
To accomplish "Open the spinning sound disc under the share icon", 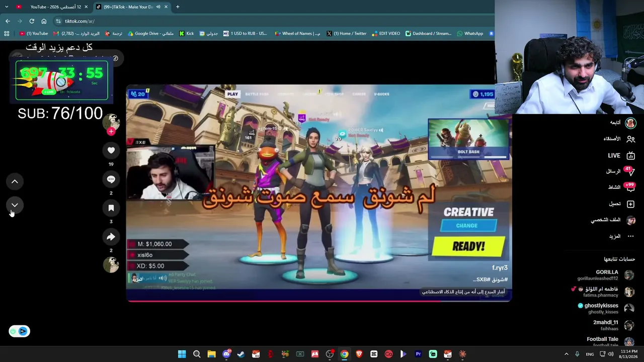I will tap(111, 264).
